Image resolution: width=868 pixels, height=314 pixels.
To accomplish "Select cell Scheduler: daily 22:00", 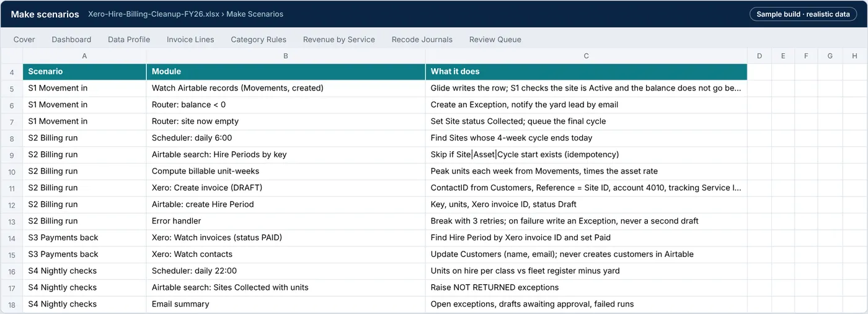I will [286, 271].
